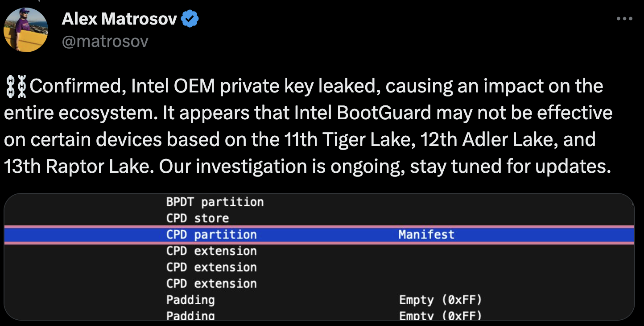Screen dimensions: 644x326
Task: Click the second CPD extension entry
Action: click(x=211, y=267)
